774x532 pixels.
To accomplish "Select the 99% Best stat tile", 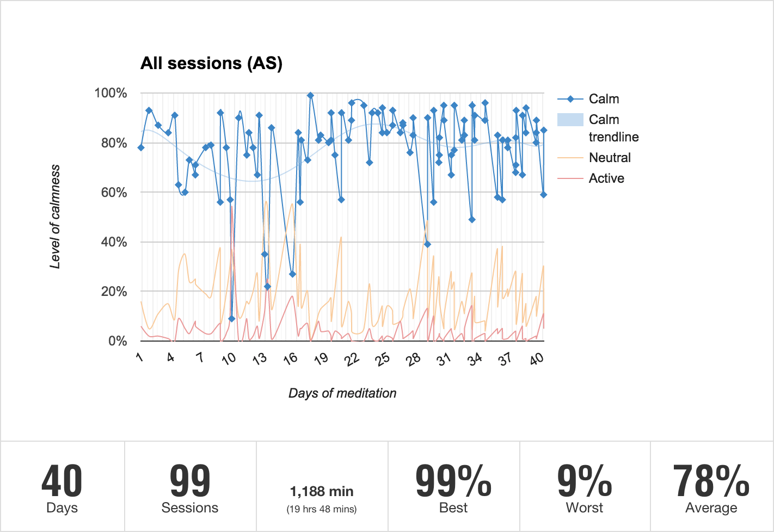I will pos(453,487).
